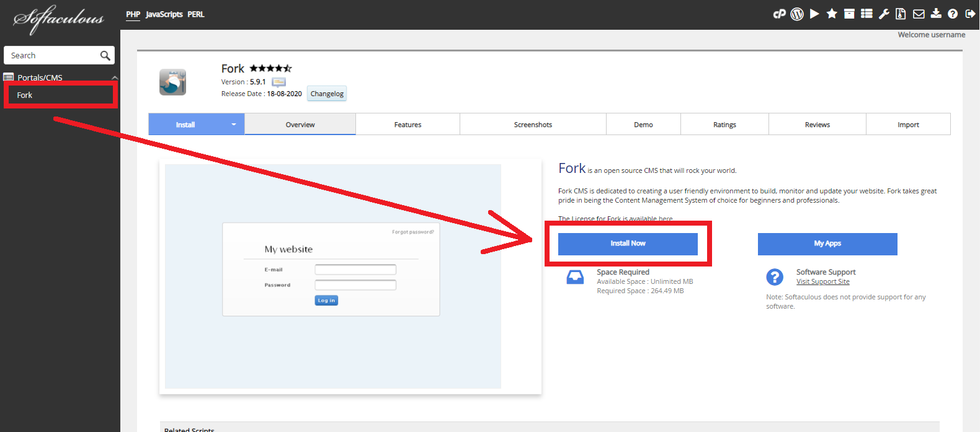This screenshot has width=980, height=432.
Task: Open the wrench settings icon
Action: [x=884, y=14]
